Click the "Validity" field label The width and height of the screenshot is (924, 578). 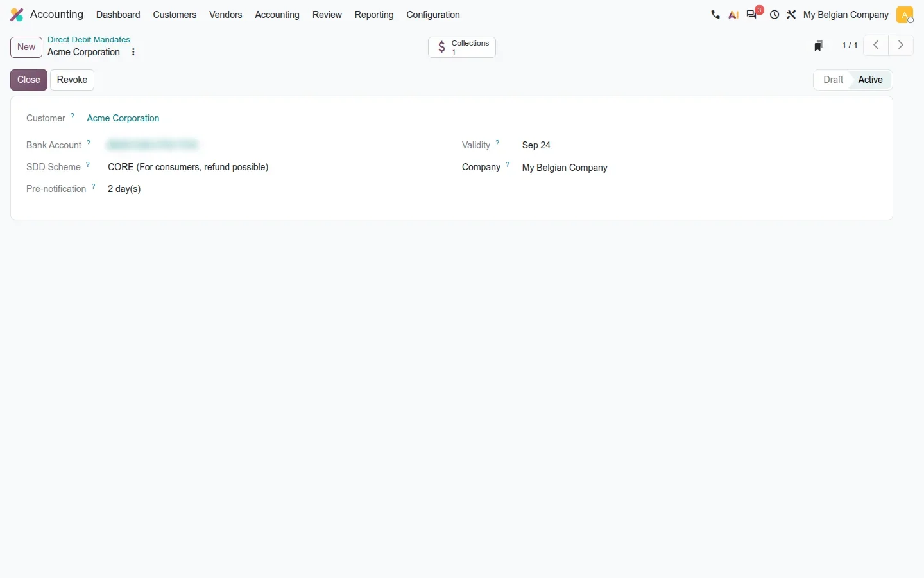click(476, 145)
